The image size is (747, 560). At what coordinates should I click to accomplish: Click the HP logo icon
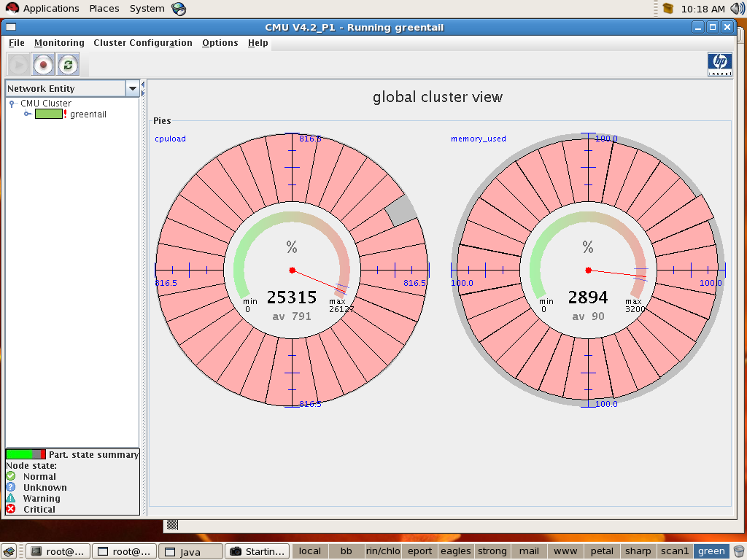[x=719, y=64]
